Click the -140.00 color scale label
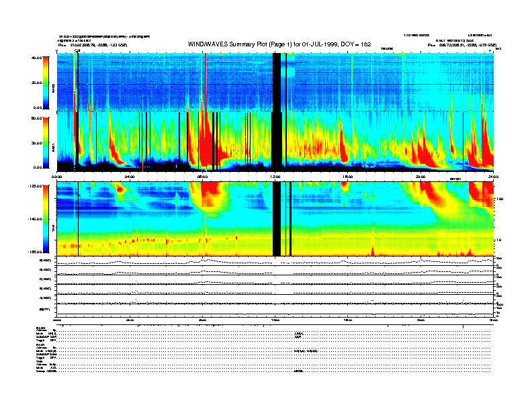Image resolution: width=532 pixels, height=411 pixels. pyautogui.click(x=35, y=219)
